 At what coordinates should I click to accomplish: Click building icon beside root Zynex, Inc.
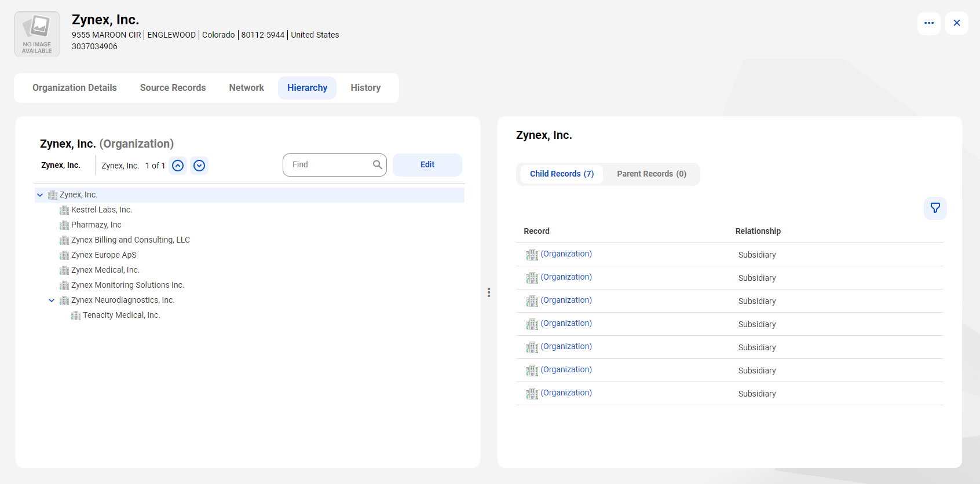click(x=53, y=195)
